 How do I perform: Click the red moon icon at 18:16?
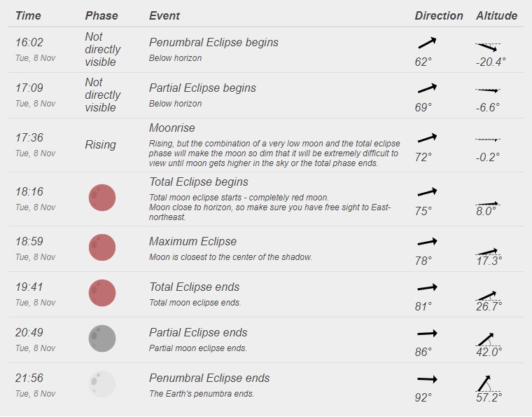tap(102, 198)
